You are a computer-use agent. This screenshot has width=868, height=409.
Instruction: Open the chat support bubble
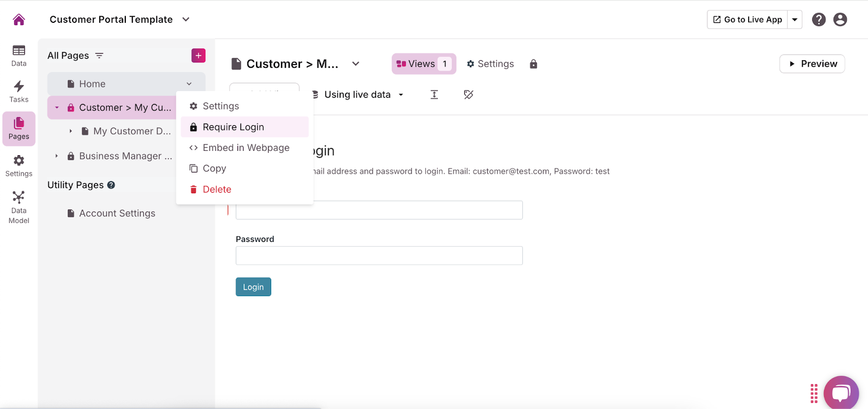tap(841, 393)
